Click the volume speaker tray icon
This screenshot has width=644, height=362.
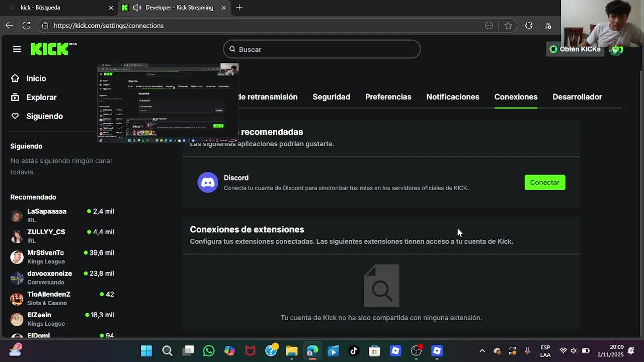pyautogui.click(x=574, y=351)
